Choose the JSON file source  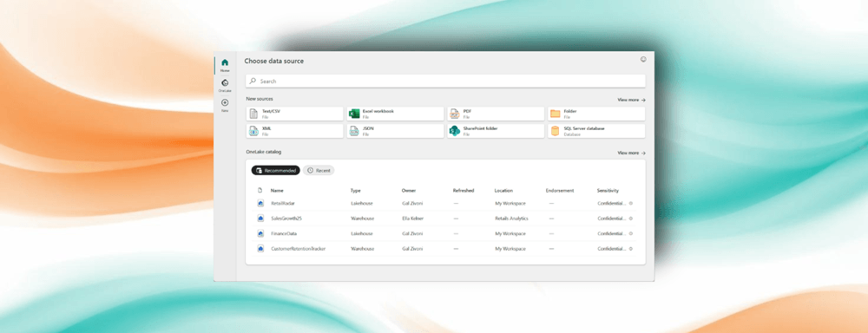(395, 131)
